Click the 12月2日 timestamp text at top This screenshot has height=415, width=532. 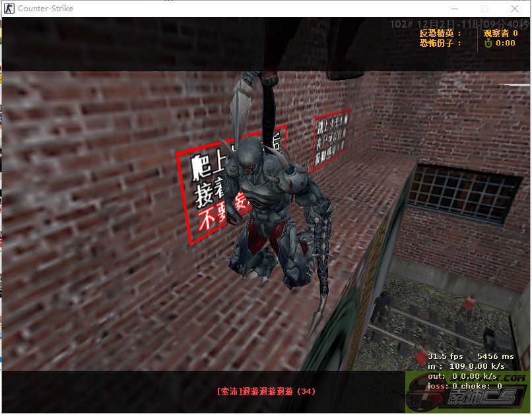[x=460, y=24]
